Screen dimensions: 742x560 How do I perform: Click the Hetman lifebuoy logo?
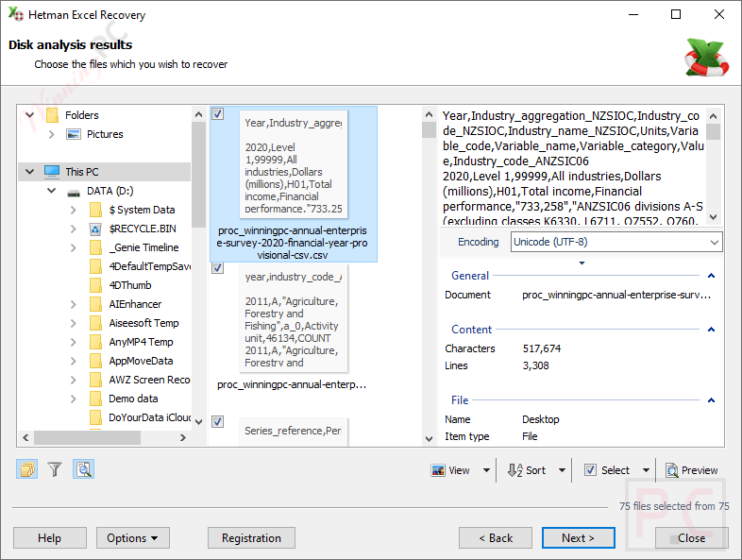point(706,58)
